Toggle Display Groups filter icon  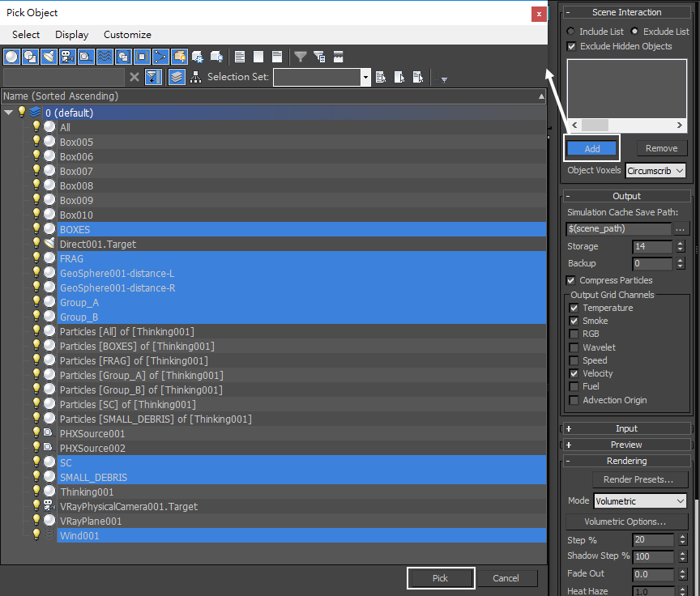pos(123,57)
